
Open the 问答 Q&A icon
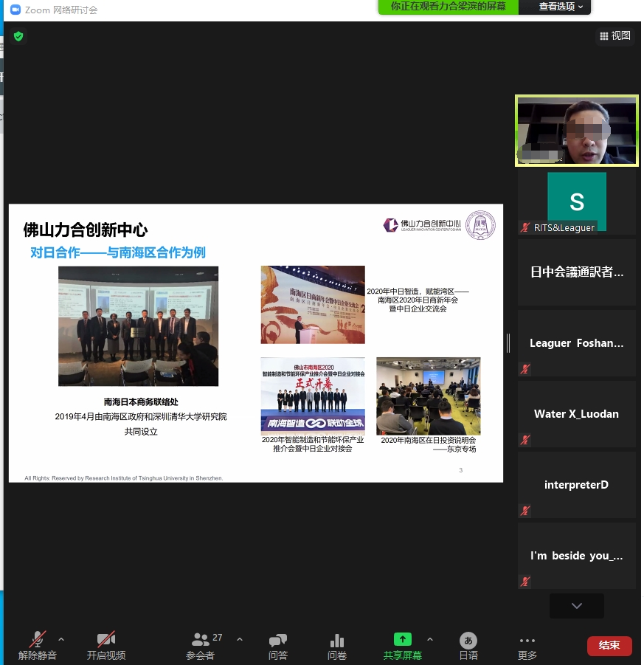tap(278, 639)
